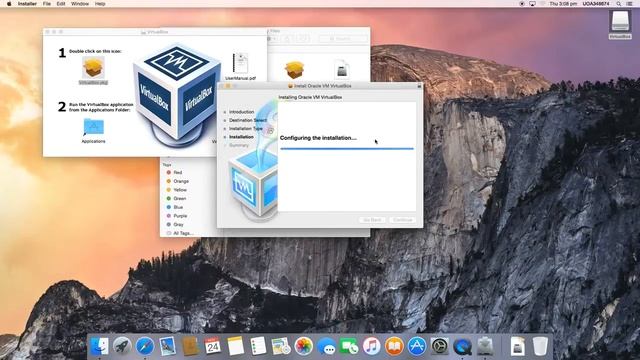This screenshot has height=360, width=640.
Task: Open FaceTime from the Dock
Action: (349, 347)
